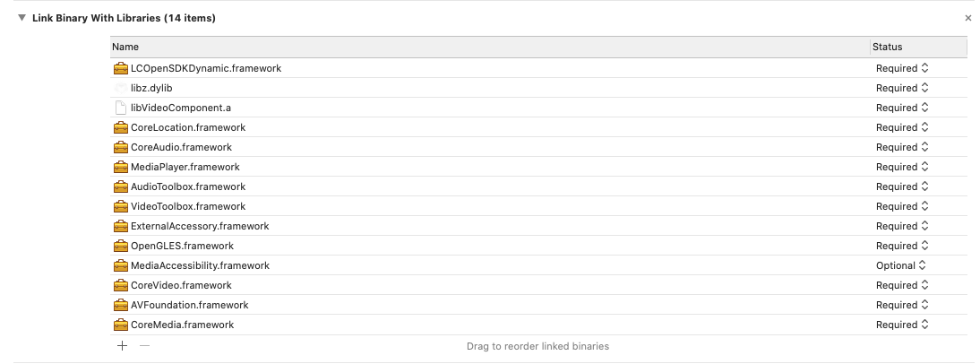This screenshot has height=364, width=980.
Task: Select the CoreAudio.framework entry
Action: pos(181,147)
